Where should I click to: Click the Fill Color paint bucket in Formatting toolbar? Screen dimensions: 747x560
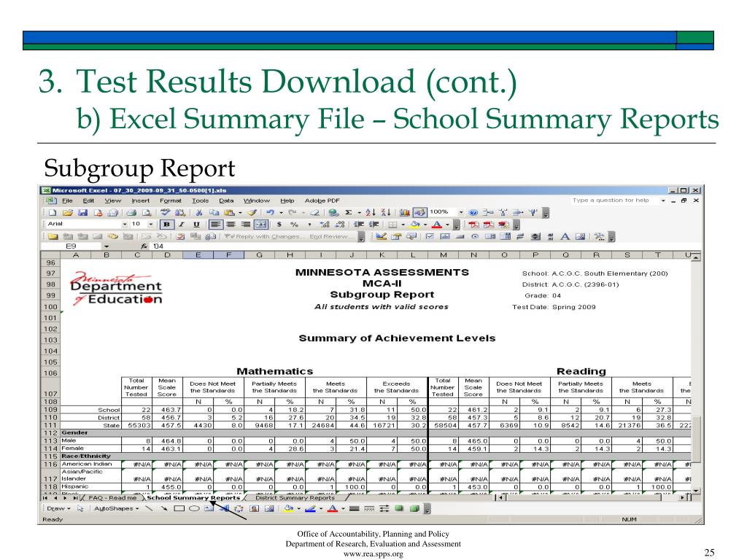click(x=416, y=225)
